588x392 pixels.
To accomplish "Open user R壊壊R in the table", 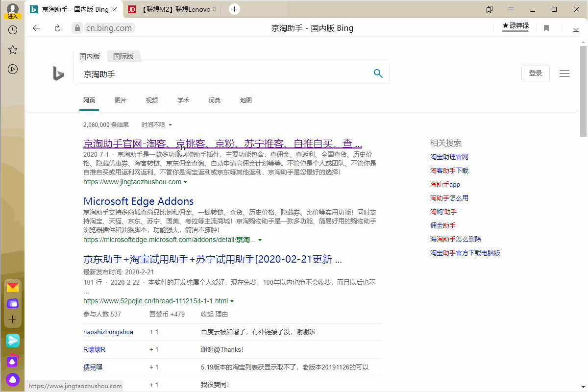I will point(95,350).
